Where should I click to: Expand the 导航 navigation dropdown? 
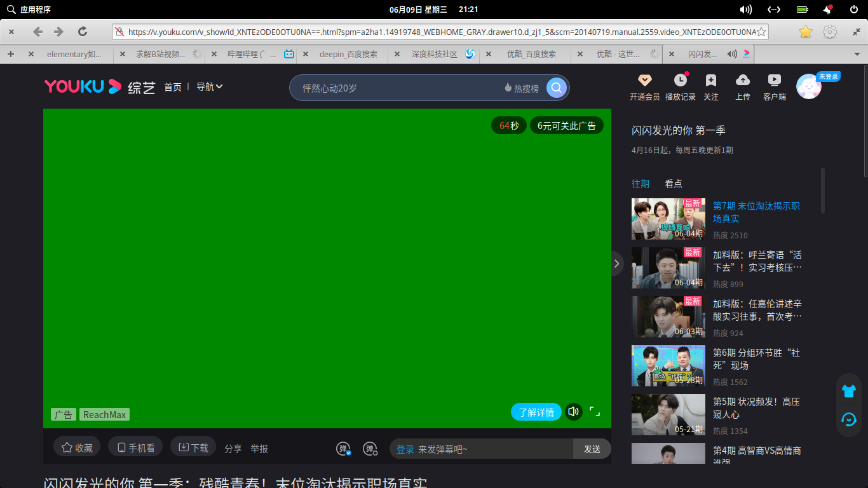(x=210, y=86)
